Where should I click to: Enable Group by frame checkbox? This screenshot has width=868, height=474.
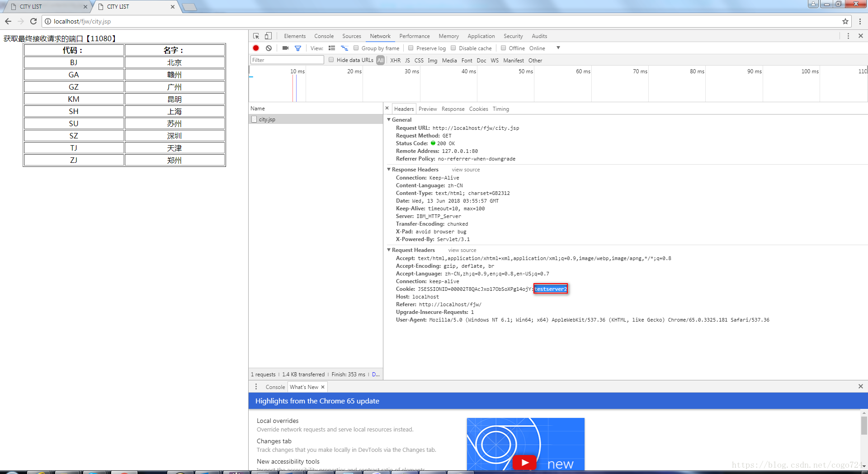(x=356, y=48)
